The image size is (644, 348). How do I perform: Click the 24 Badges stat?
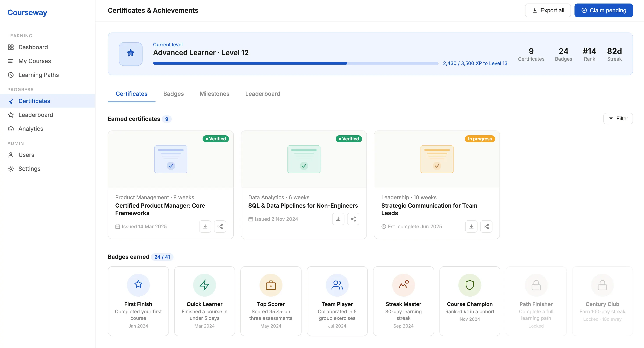click(x=563, y=54)
